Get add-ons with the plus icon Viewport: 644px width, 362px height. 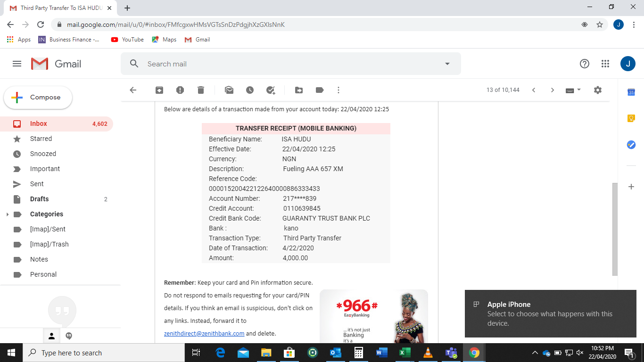[x=631, y=187]
